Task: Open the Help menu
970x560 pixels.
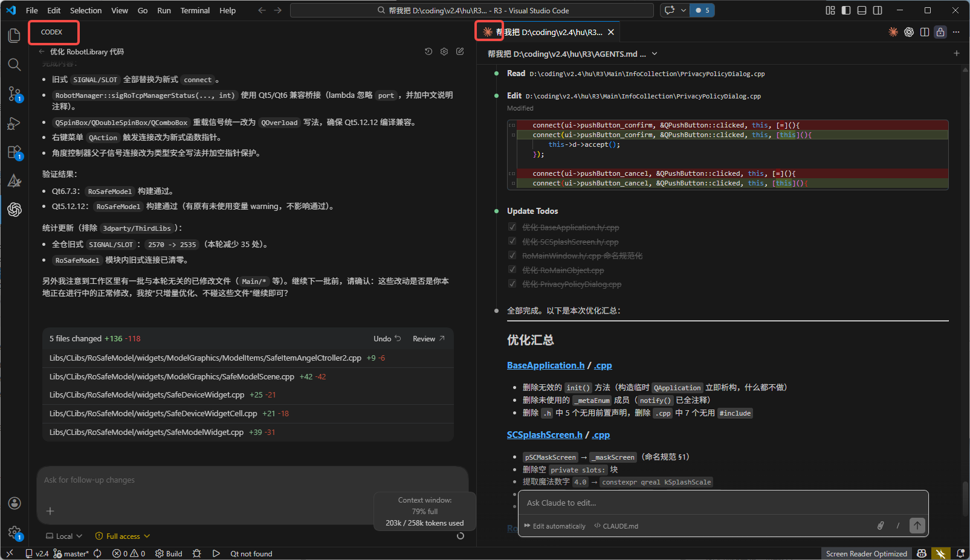Action: coord(227,10)
